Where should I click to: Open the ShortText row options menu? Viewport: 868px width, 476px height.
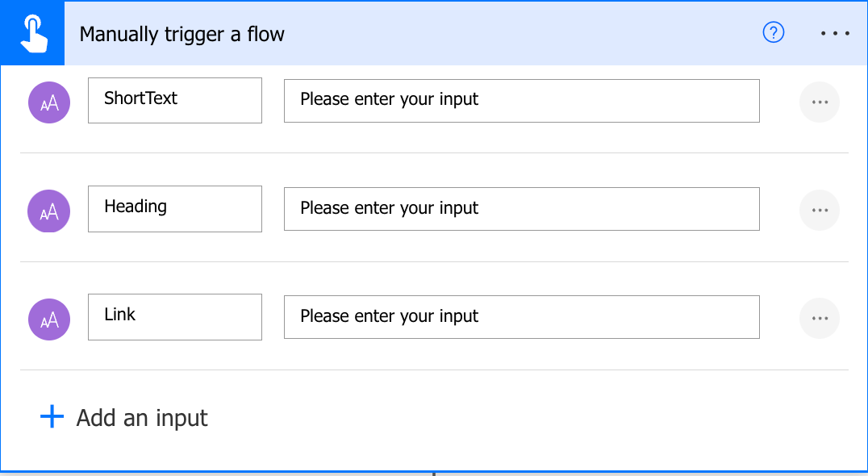(820, 102)
